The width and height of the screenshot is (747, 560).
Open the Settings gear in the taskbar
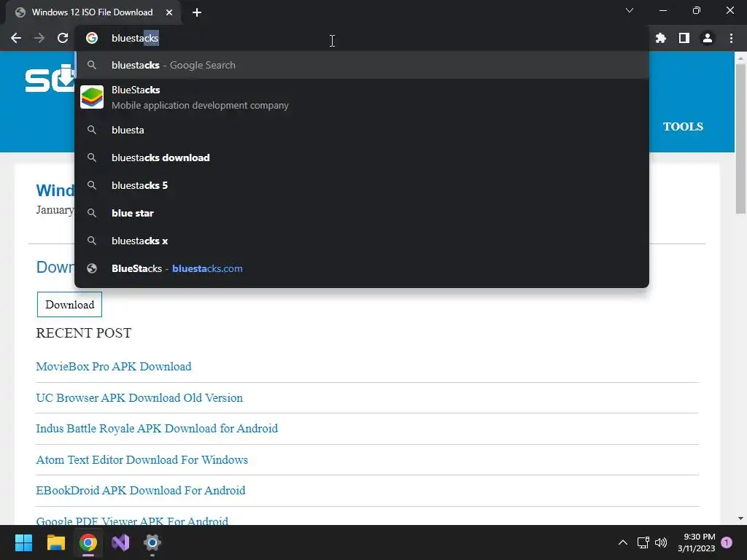coord(152,542)
